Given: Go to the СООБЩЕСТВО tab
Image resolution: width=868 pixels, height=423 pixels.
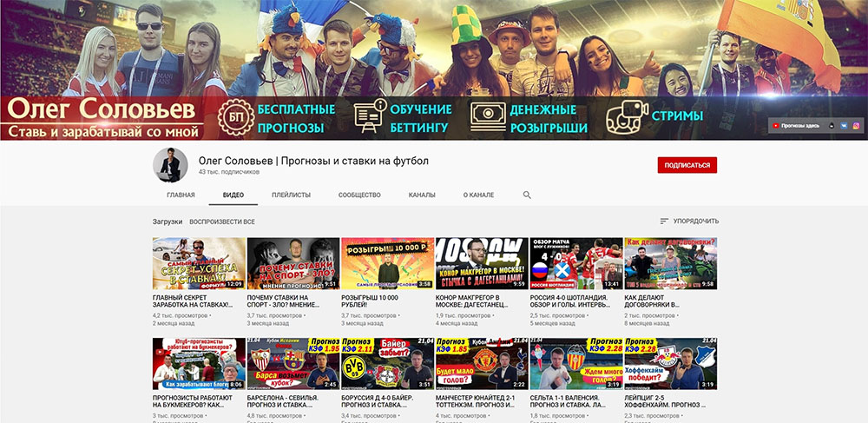Looking at the screenshot, I should click(x=360, y=195).
